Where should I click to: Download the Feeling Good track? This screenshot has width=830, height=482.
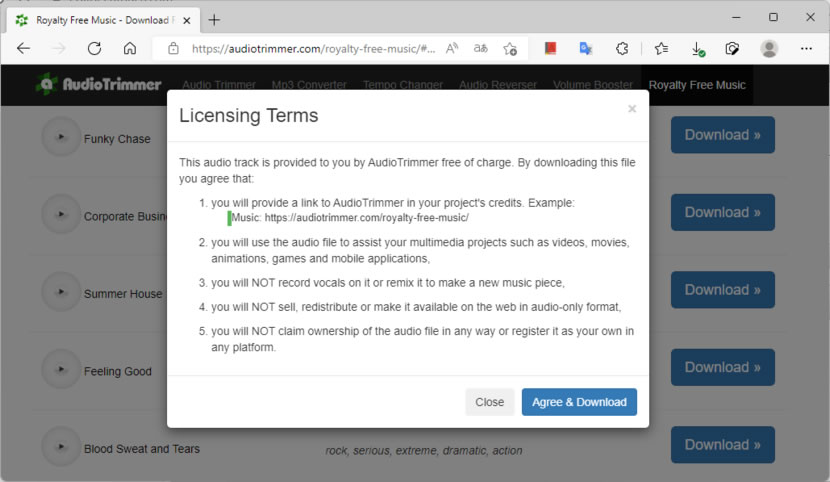pyautogui.click(x=723, y=367)
